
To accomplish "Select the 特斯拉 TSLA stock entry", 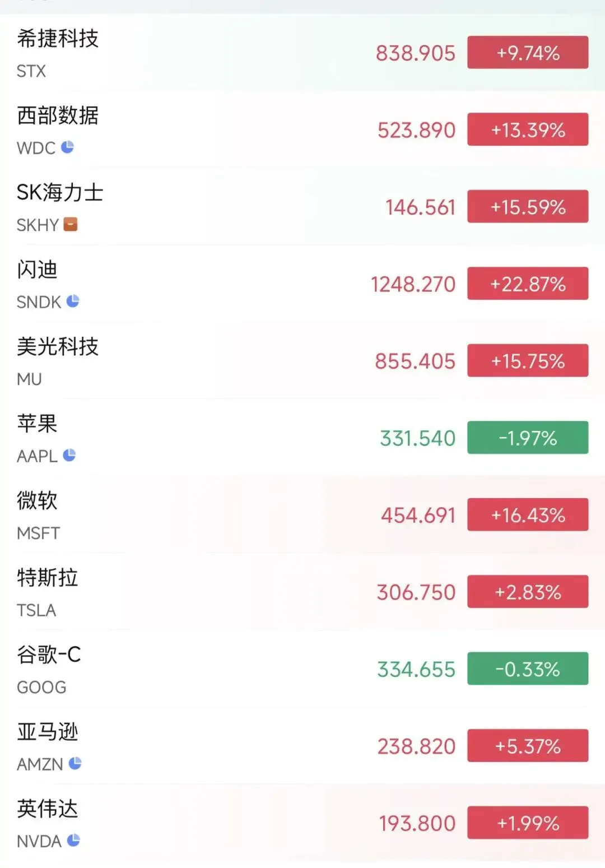I will pyautogui.click(x=302, y=592).
